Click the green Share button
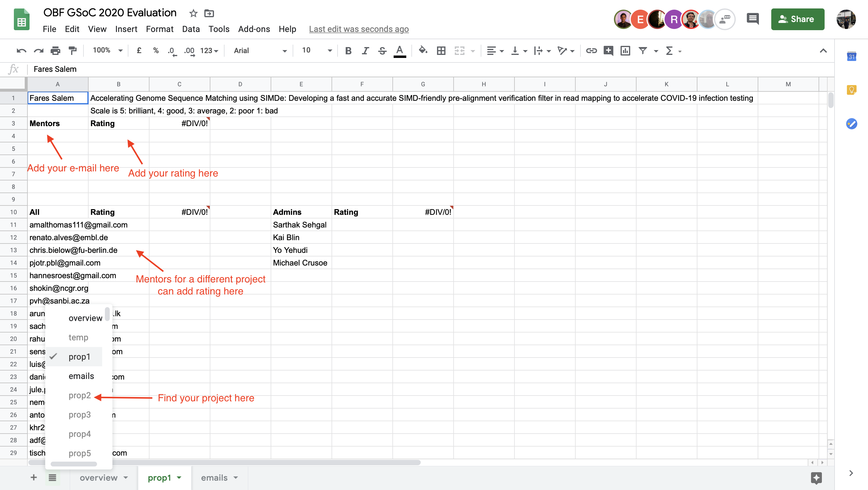 tap(797, 19)
